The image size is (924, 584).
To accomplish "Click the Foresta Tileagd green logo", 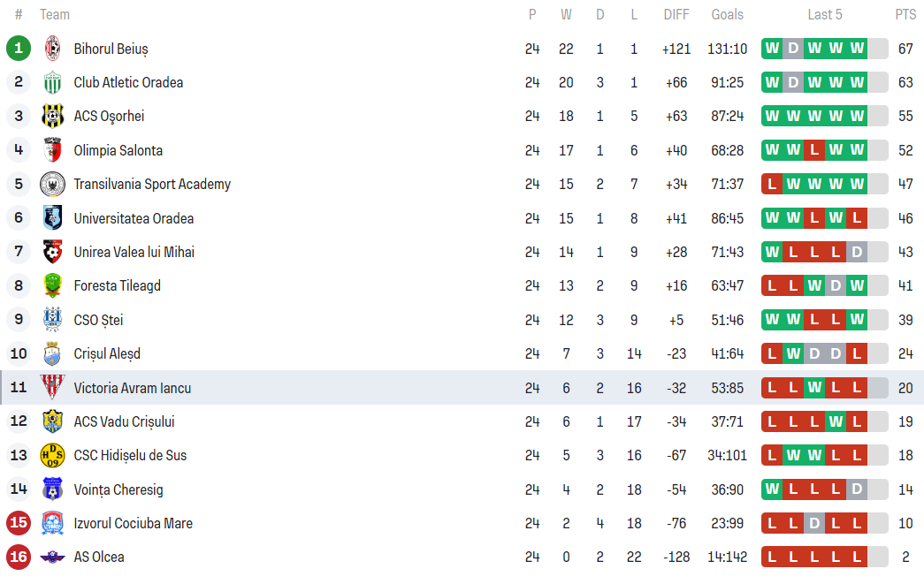I will click(x=53, y=286).
